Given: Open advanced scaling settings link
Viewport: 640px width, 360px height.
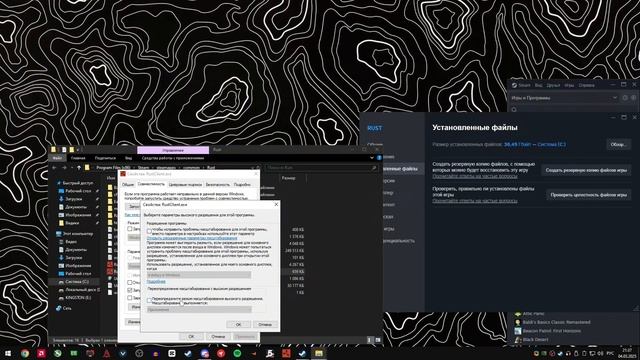Looking at the screenshot, I should [192, 238].
